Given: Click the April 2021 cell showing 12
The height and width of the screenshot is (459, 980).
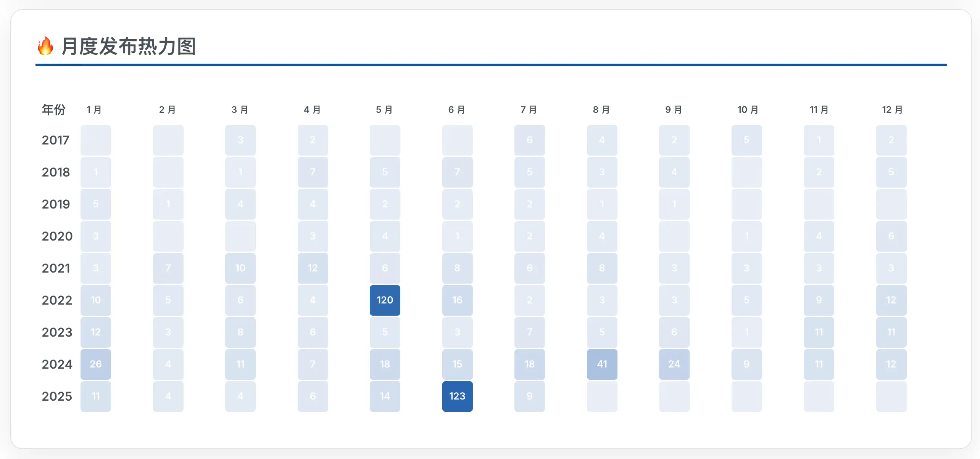Looking at the screenshot, I should click(313, 268).
